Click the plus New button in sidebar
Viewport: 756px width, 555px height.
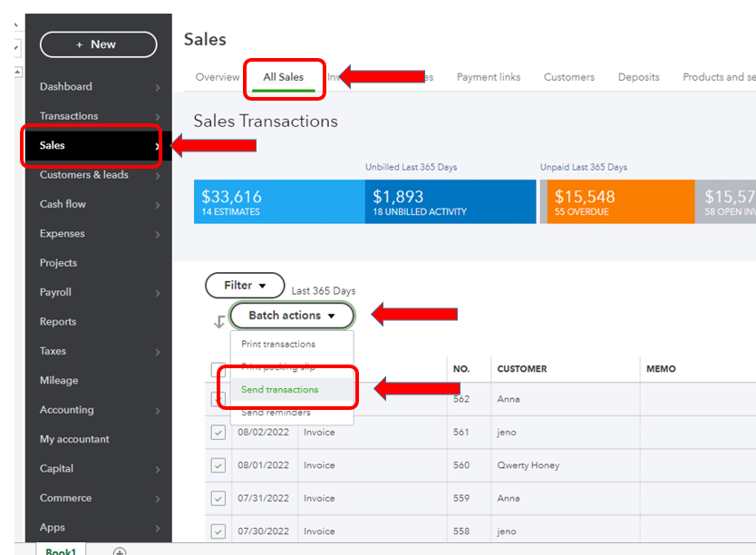98,44
